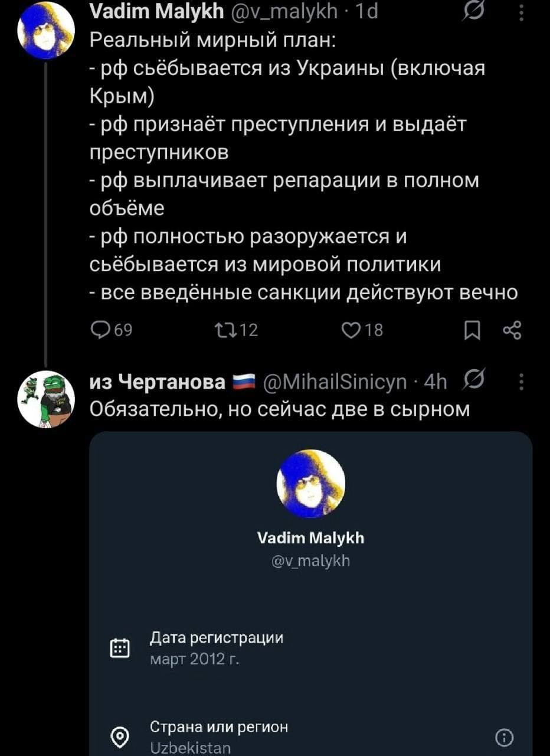Open more options for из Чертанова reply
550x756 pixels.
[520, 384]
